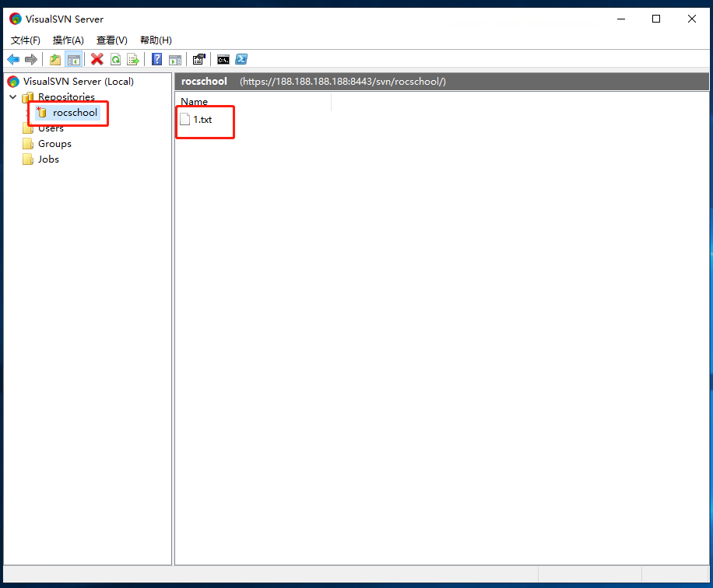Go up one level with folder icon
Viewport: 713px width, 588px height.
(x=55, y=59)
